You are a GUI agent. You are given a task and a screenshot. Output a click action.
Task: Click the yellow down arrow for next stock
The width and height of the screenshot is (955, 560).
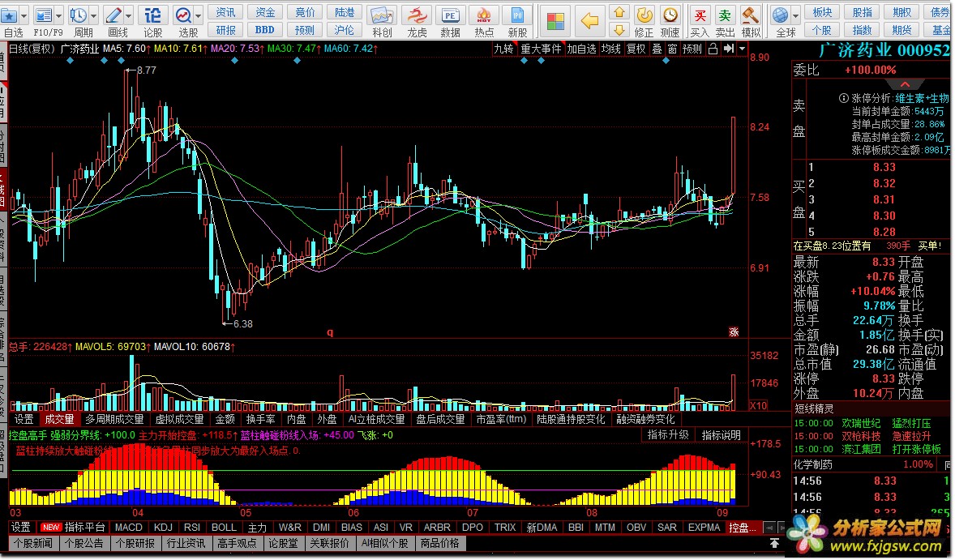(619, 30)
